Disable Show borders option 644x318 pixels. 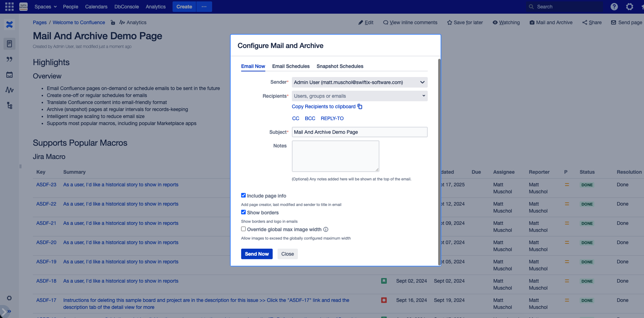pos(243,212)
